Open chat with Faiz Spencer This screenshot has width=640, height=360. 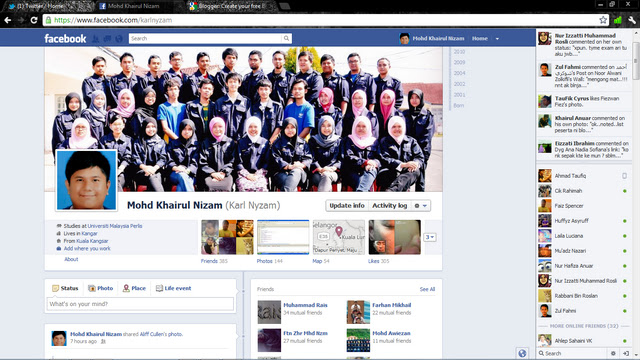point(583,206)
